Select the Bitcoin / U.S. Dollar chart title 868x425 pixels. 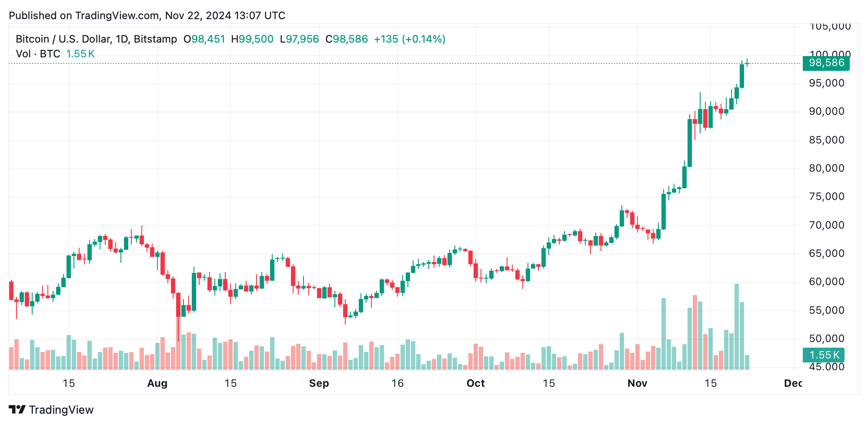pyautogui.click(x=96, y=39)
